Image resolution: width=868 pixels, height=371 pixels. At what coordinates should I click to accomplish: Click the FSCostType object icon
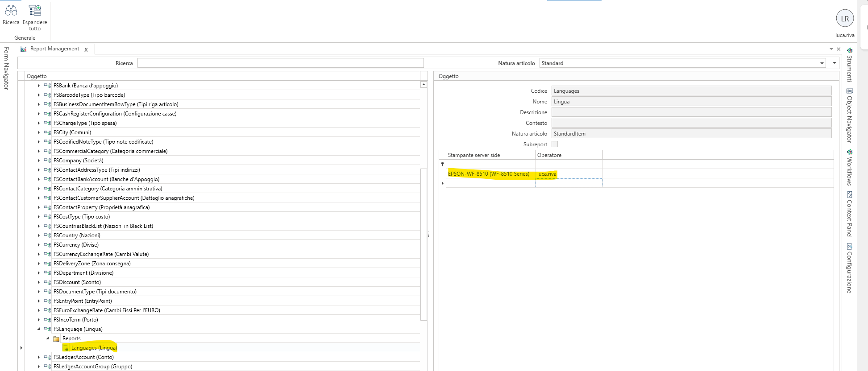pyautogui.click(x=47, y=217)
